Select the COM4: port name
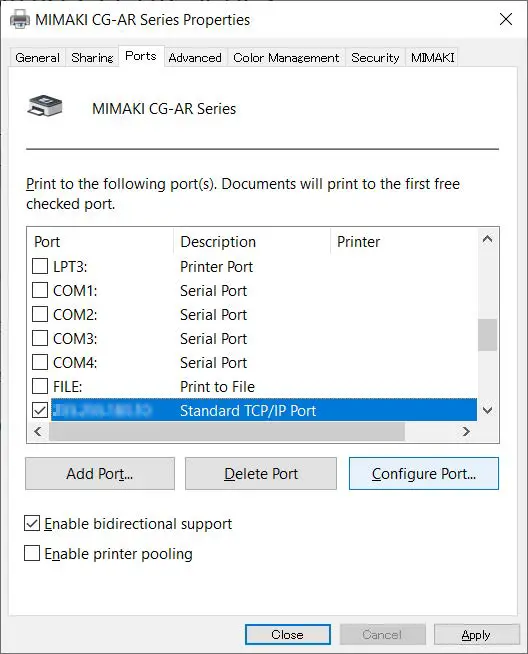528x654 pixels. (x=75, y=362)
